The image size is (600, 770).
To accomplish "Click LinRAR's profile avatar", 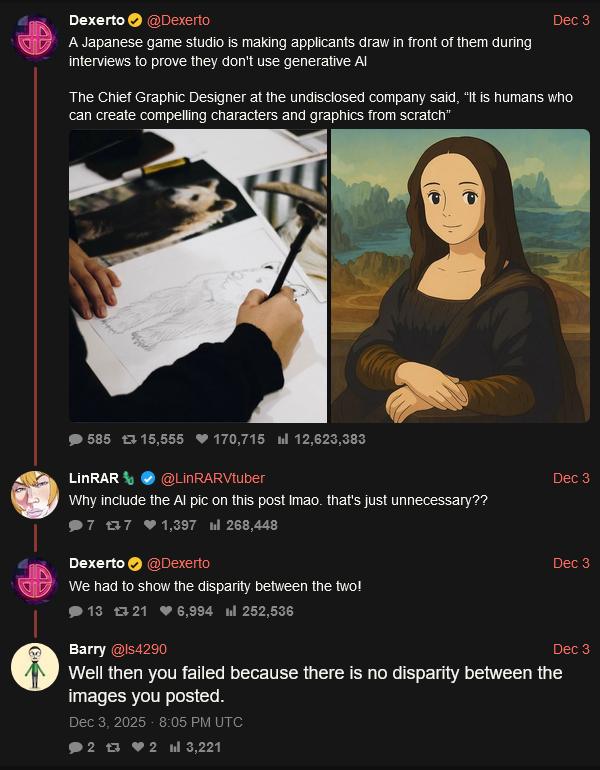I will pos(35,494).
